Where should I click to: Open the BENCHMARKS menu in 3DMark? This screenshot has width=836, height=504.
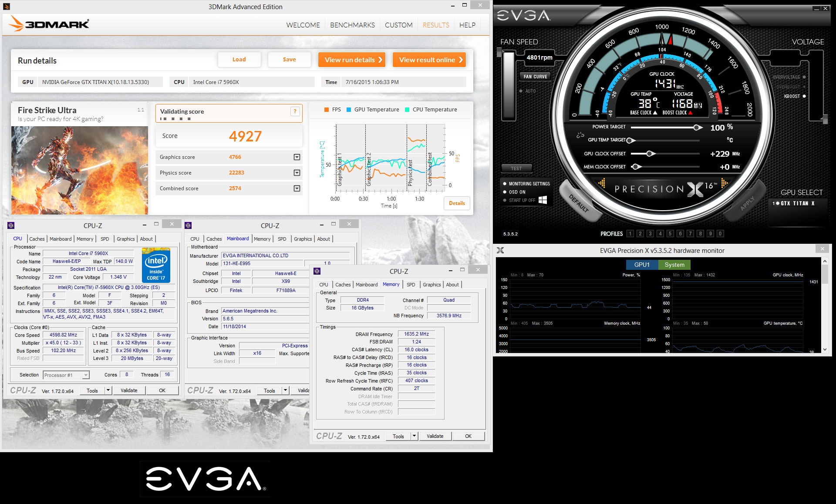tap(352, 25)
